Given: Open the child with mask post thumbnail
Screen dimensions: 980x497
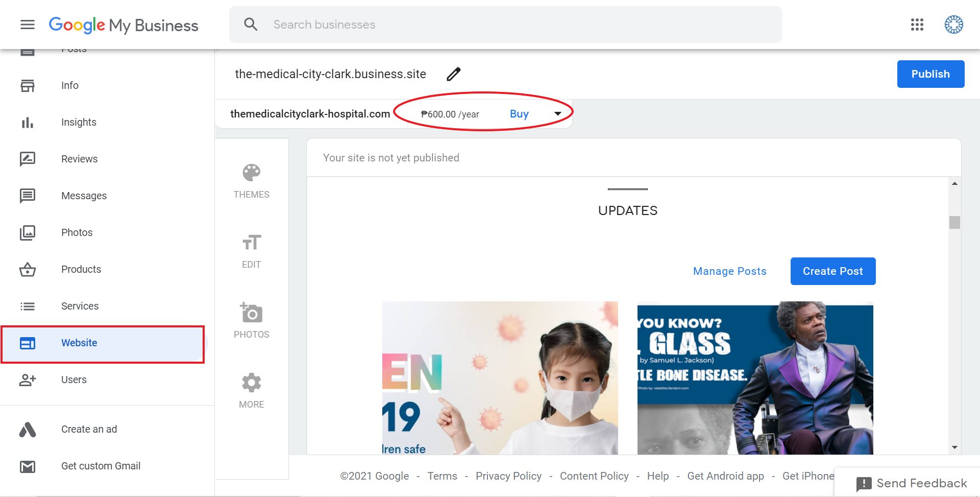Looking at the screenshot, I should pos(500,378).
